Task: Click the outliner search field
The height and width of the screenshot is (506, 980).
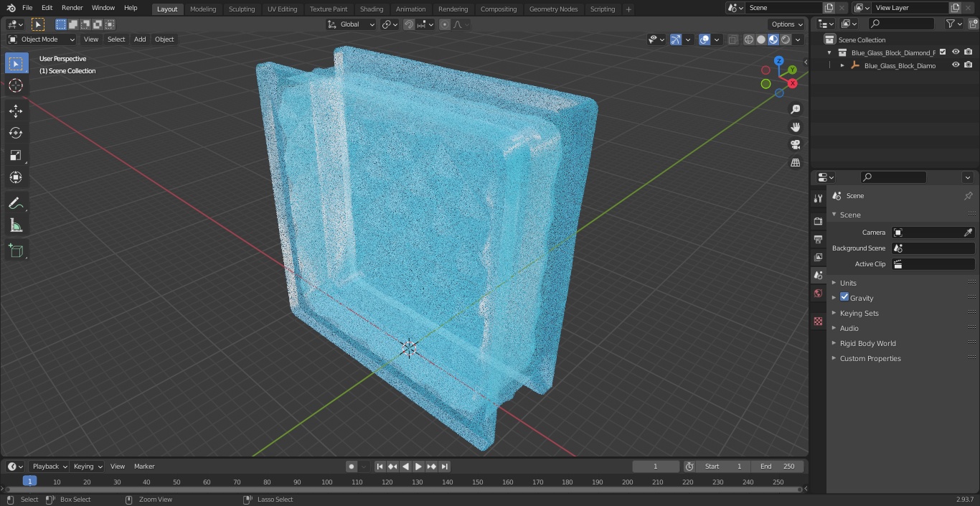Action: point(901,24)
